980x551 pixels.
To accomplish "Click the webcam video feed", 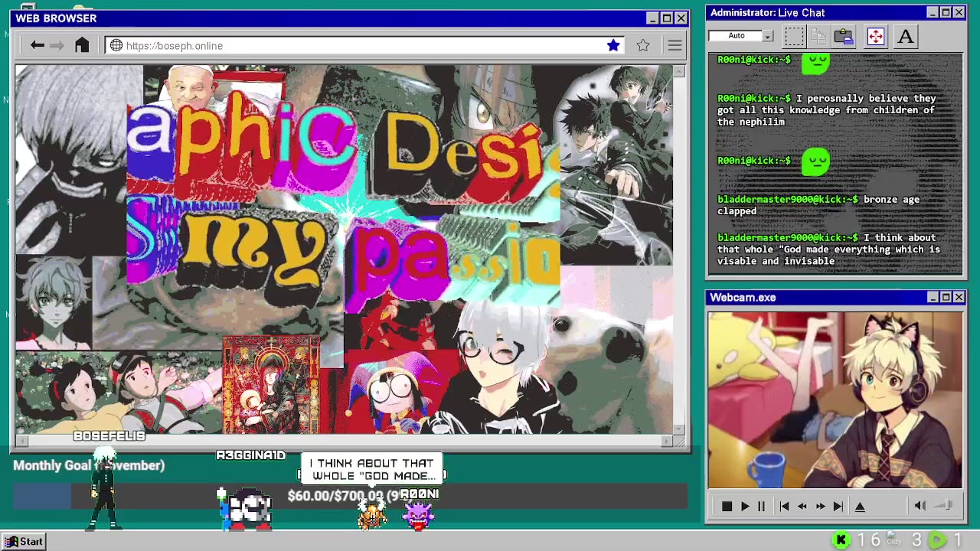I will coord(835,400).
